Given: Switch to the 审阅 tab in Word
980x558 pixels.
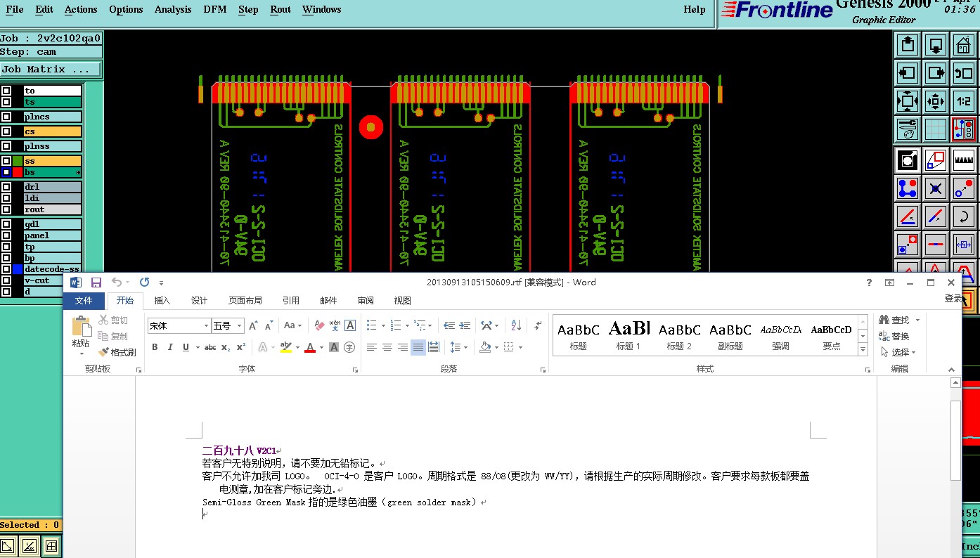Looking at the screenshot, I should tap(366, 300).
